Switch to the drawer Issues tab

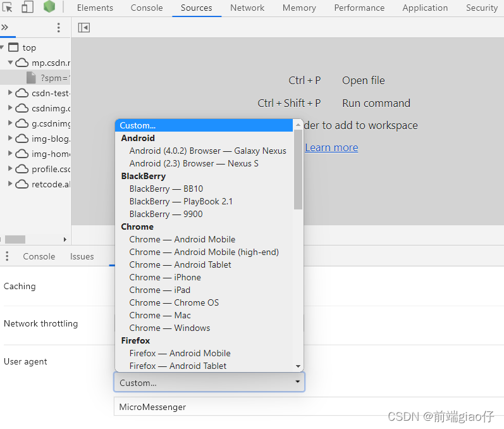[82, 257]
